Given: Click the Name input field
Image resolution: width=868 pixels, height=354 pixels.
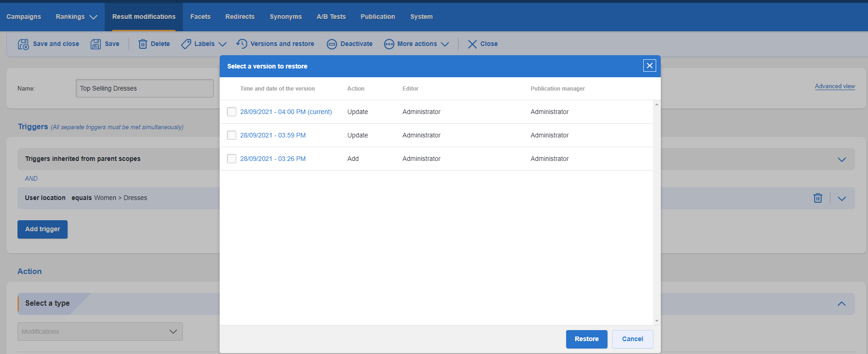Looking at the screenshot, I should [x=145, y=88].
